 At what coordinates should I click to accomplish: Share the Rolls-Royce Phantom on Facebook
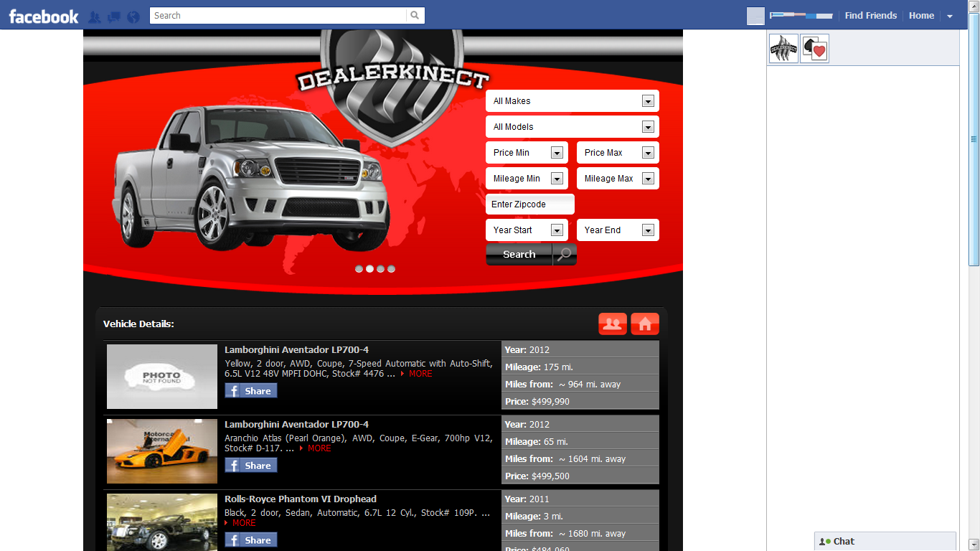point(251,540)
